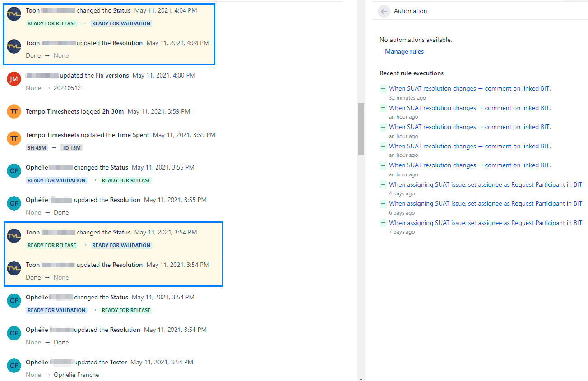Click READY FOR RELEASE in Ophélie's 3:55 PM change
588x381 pixels.
pos(126,180)
